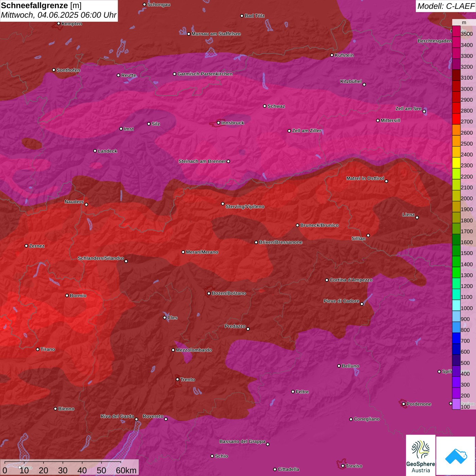Click the 100 m violet legend swatch
This screenshot has width=476, height=476.
point(456,404)
